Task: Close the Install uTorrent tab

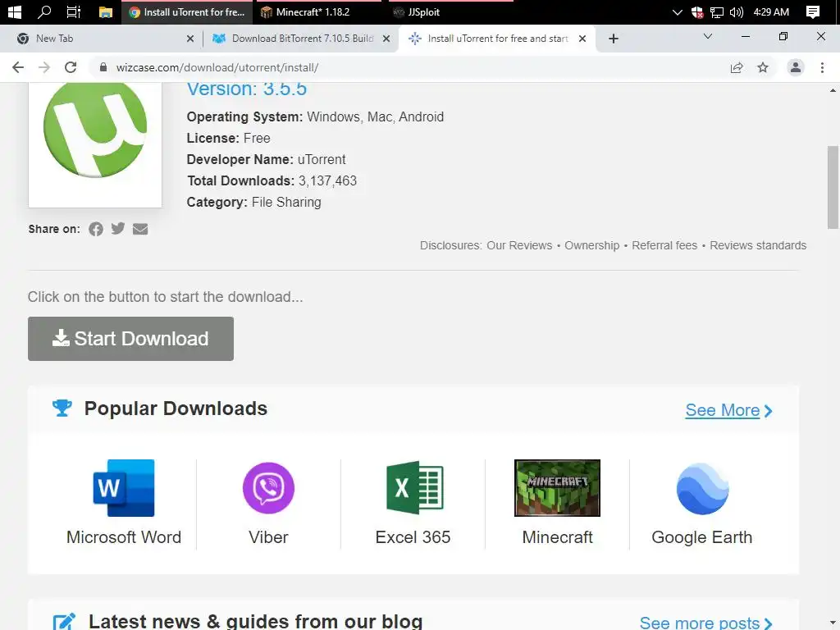Action: pyautogui.click(x=582, y=39)
